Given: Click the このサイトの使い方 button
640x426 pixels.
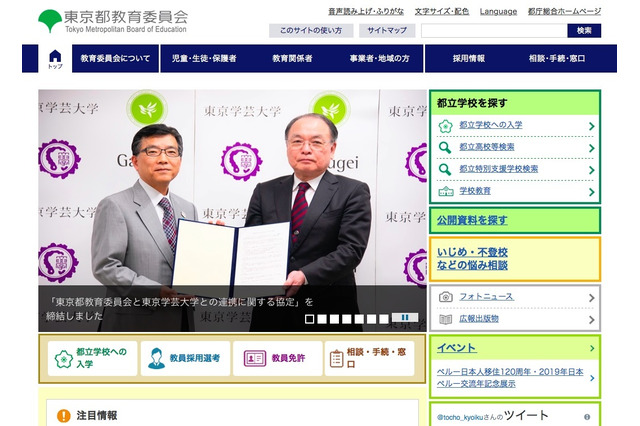Looking at the screenshot, I should click(311, 31).
